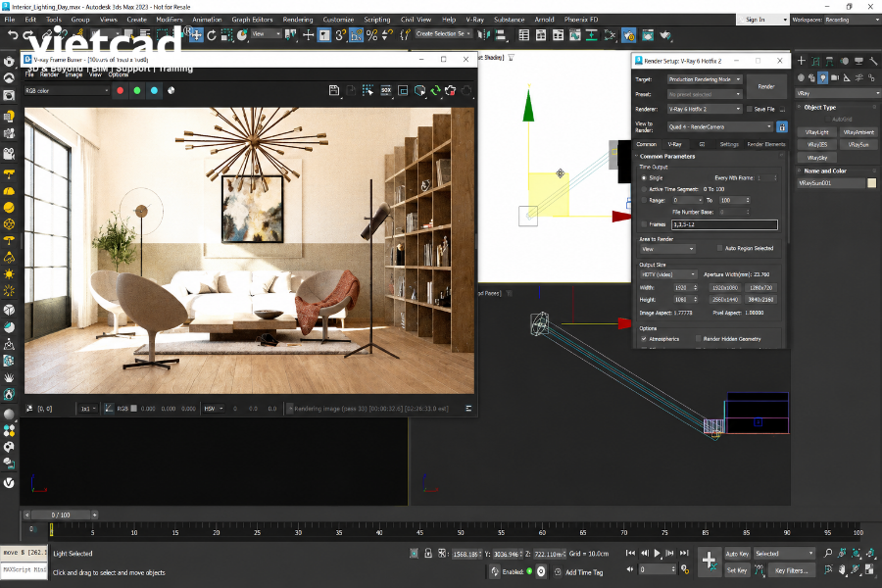The width and height of the screenshot is (882, 588).
Task: Toggle red channel in Frame Buffer
Action: click(120, 90)
